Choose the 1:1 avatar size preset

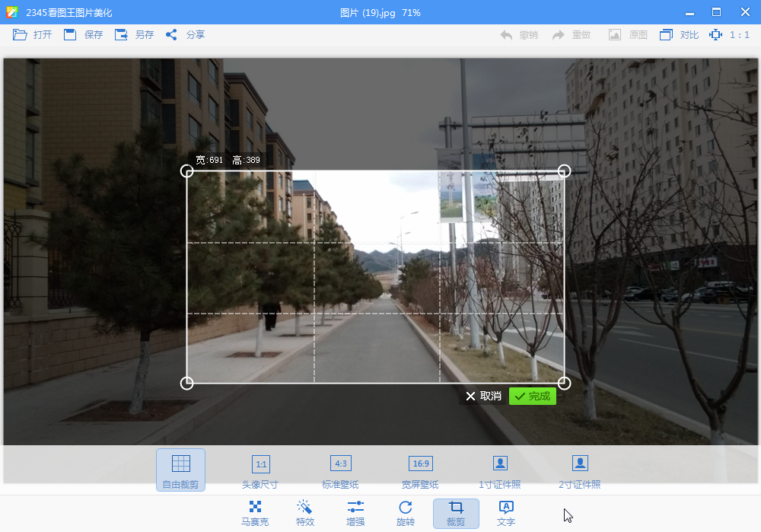pyautogui.click(x=260, y=470)
